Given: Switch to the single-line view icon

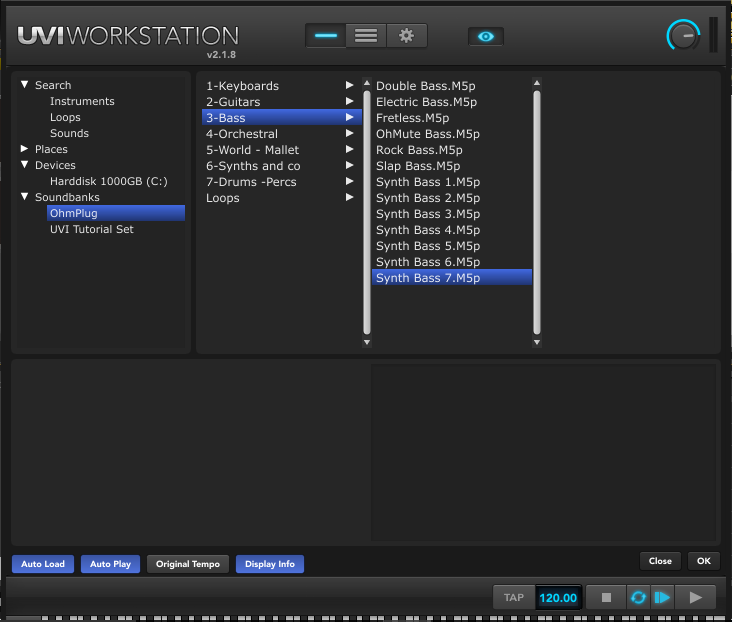Looking at the screenshot, I should pos(326,36).
